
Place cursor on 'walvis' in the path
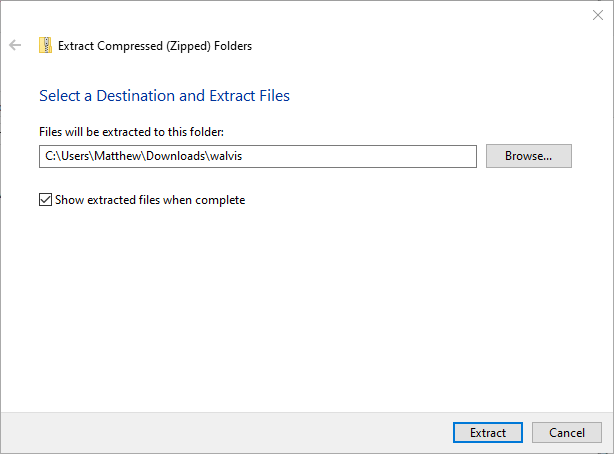[226, 156]
